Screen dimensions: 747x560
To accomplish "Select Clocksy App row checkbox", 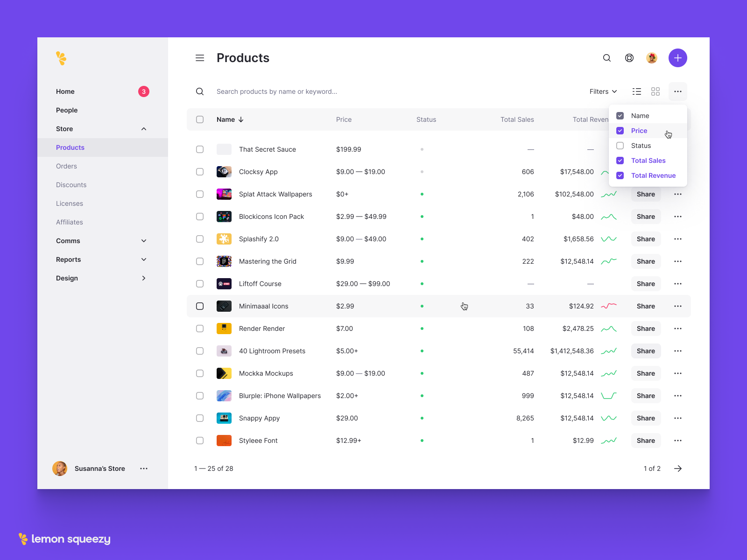I will 200,172.
